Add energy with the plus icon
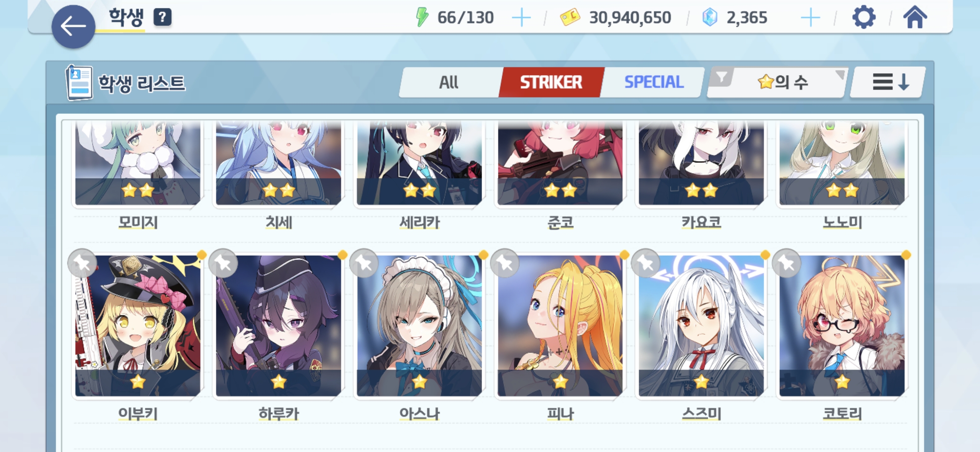This screenshot has height=452, width=980. [x=521, y=18]
